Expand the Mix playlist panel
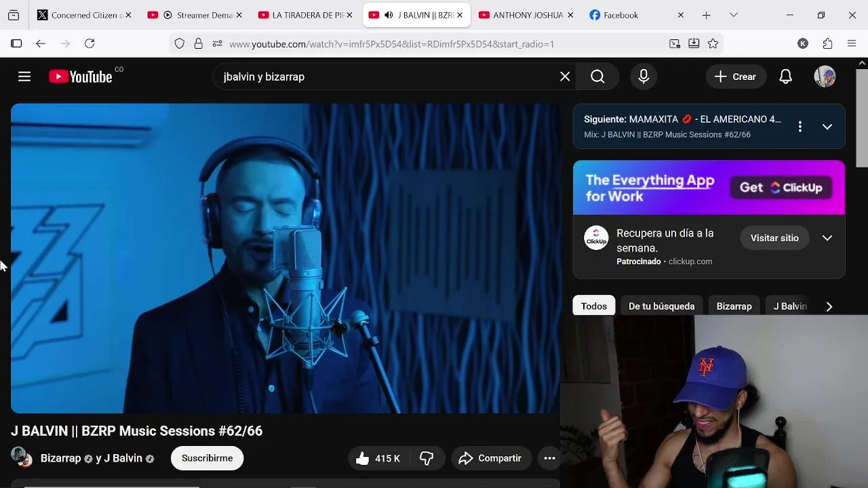Viewport: 868px width, 488px height. pyautogui.click(x=827, y=127)
